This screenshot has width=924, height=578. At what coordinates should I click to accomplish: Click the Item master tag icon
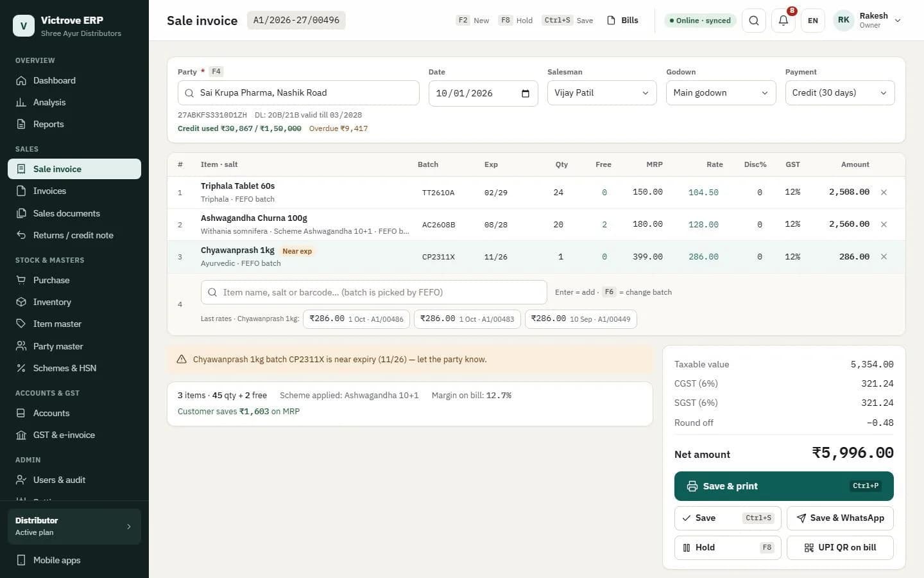[x=21, y=324]
